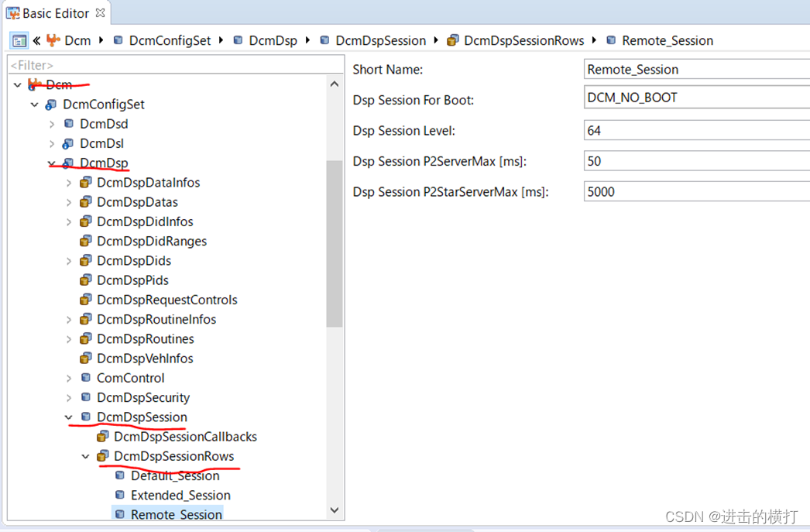Screen dimensions: 810x532
Task: Open DcmDspSession breadcrumb item
Action: 381,40
